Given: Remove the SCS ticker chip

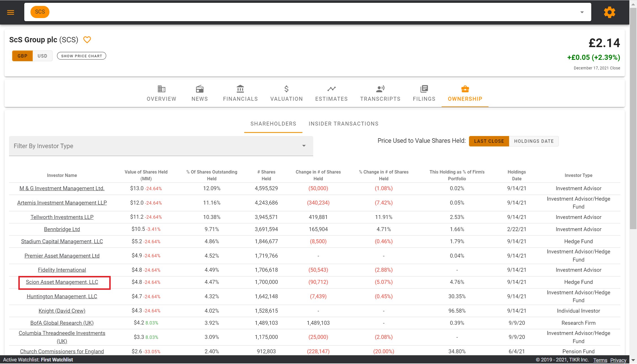Looking at the screenshot, I should tap(40, 12).
